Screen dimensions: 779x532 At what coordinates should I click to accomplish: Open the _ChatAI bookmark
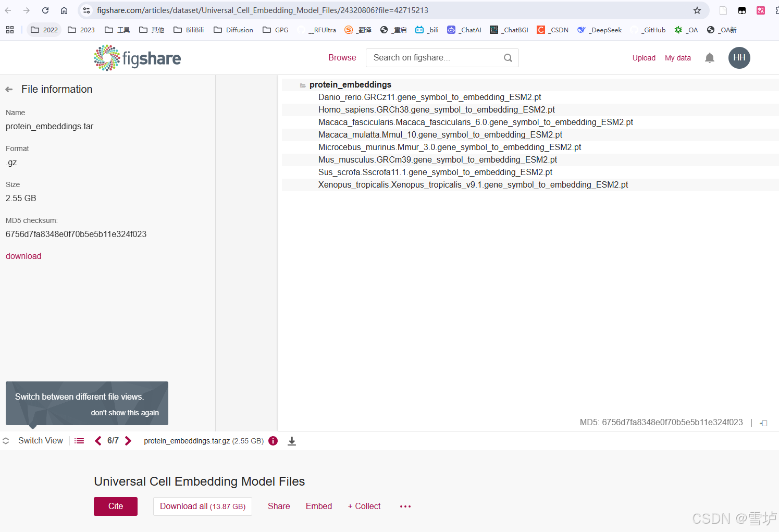click(464, 30)
